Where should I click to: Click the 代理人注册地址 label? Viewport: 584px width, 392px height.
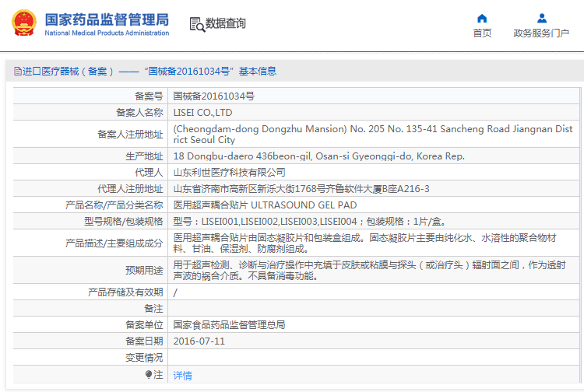click(x=130, y=188)
